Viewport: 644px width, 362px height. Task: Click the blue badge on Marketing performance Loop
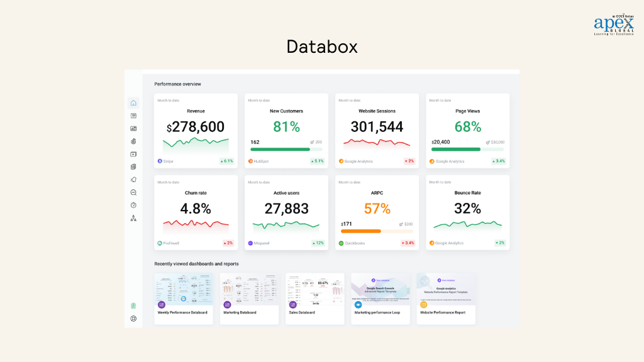tap(358, 305)
